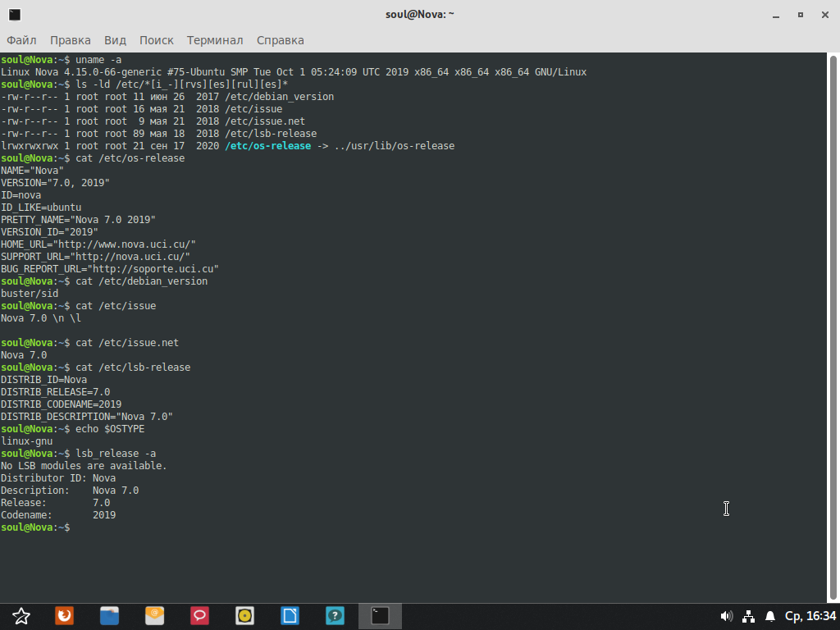This screenshot has width=840, height=630.
Task: Click the /etc/debian_version listing row
Action: coord(167,97)
